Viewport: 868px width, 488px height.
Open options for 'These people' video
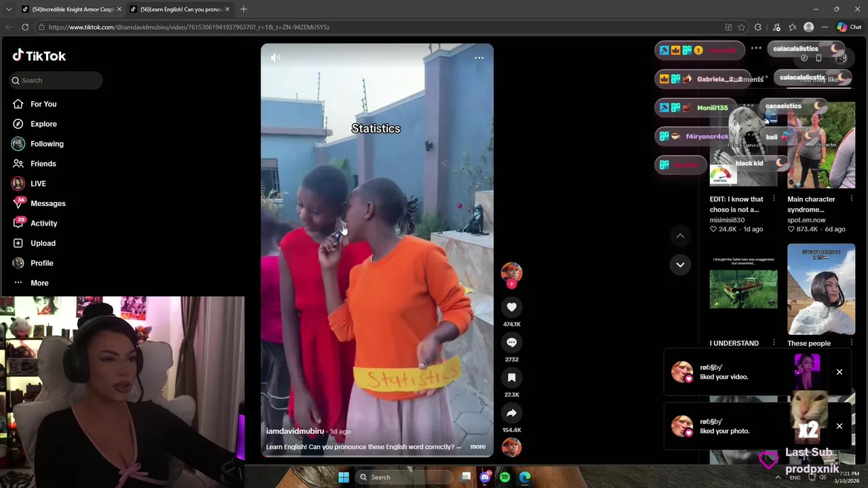click(x=852, y=343)
